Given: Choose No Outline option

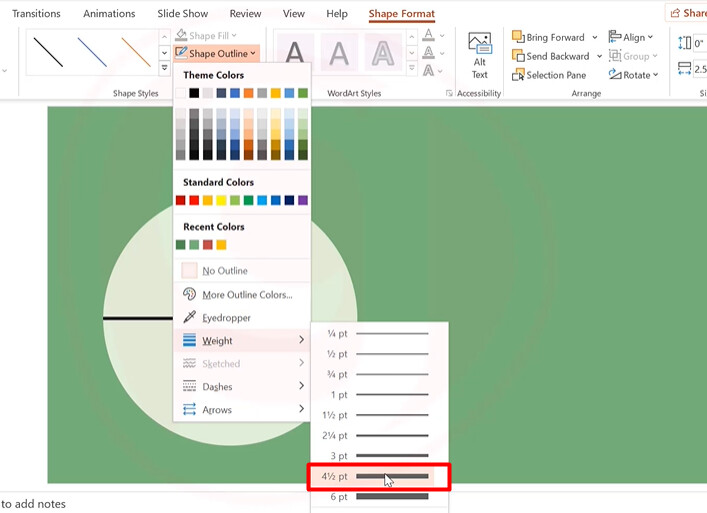Looking at the screenshot, I should coord(242,270).
